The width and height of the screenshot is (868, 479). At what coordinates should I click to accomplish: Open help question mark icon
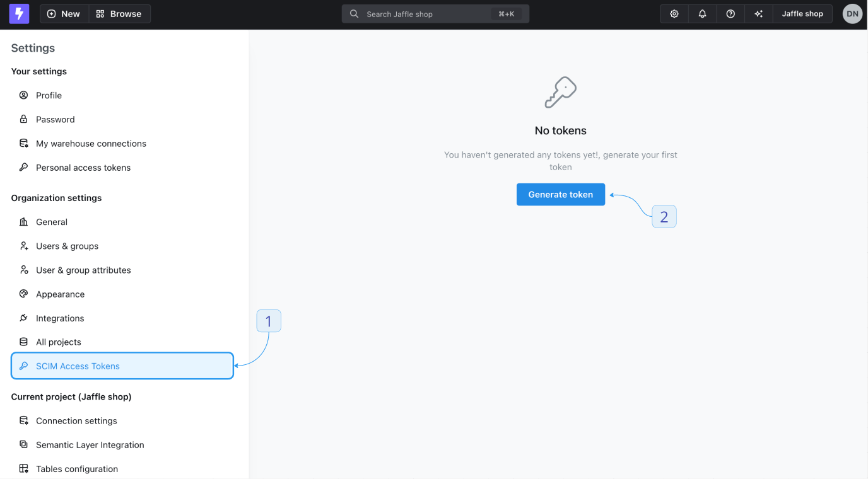pos(730,14)
